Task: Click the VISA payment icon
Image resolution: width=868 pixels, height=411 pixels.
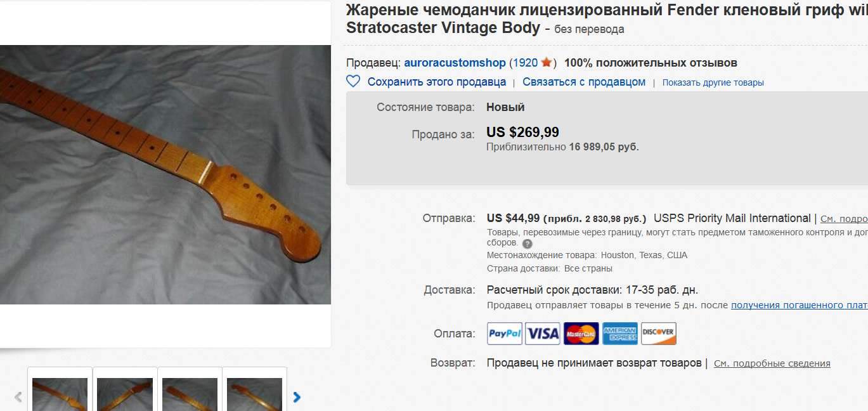Action: [x=543, y=334]
